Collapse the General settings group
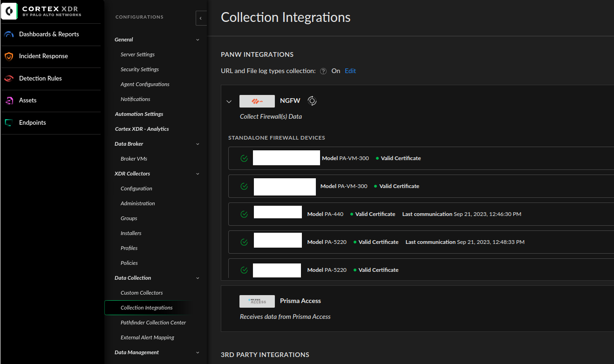This screenshot has height=364, width=614. (x=198, y=40)
